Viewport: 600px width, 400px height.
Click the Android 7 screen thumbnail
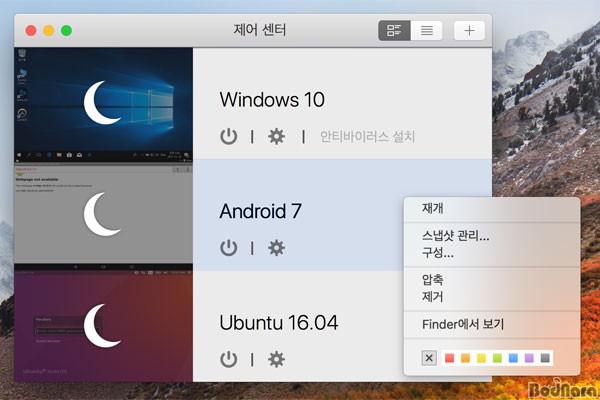point(103,215)
